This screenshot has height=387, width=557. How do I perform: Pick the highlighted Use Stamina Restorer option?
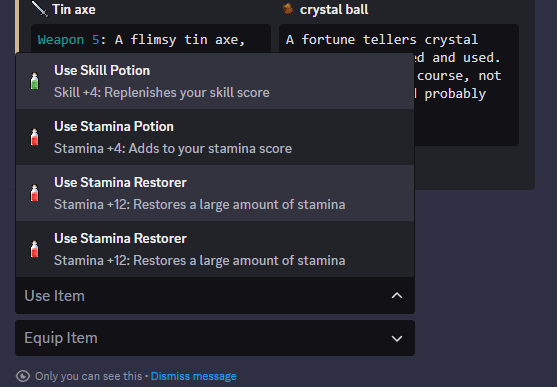pyautogui.click(x=215, y=193)
